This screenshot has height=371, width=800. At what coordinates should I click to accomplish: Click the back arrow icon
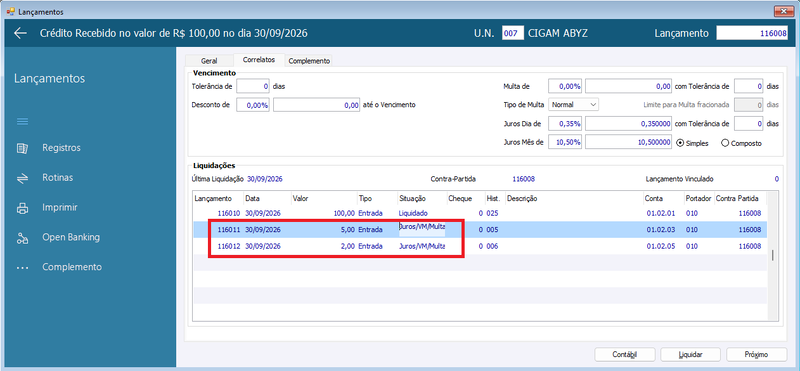click(x=20, y=33)
